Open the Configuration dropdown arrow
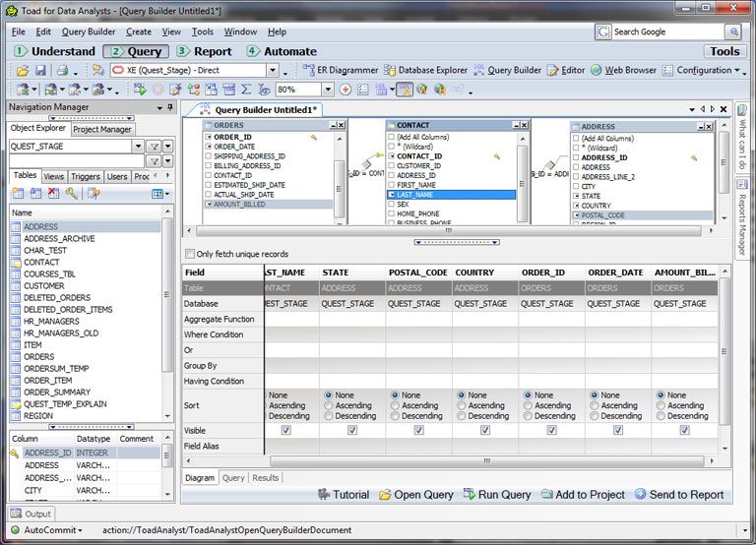This screenshot has height=545, width=756. (737, 71)
